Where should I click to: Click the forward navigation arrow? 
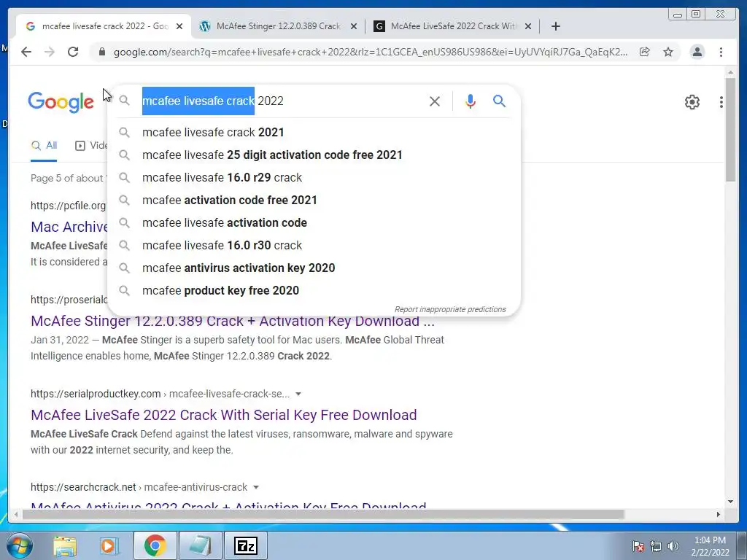pyautogui.click(x=50, y=52)
